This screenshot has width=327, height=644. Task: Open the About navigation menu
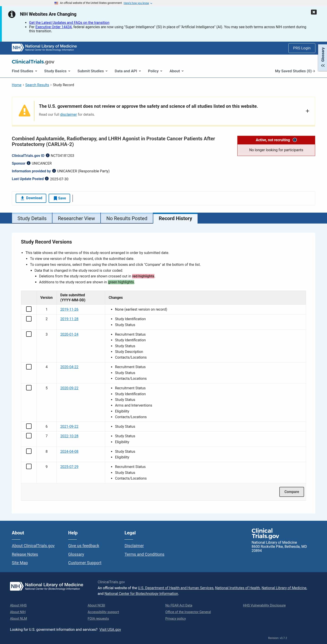pos(176,71)
